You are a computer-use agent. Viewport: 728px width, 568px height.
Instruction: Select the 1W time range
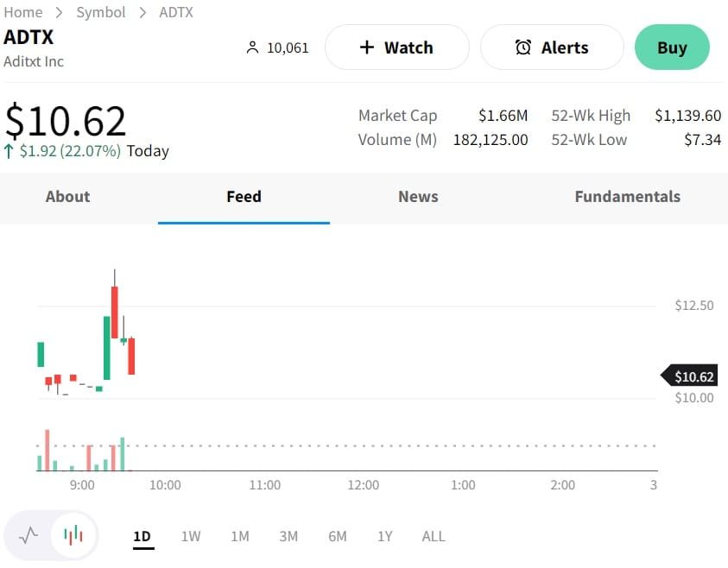point(191,536)
